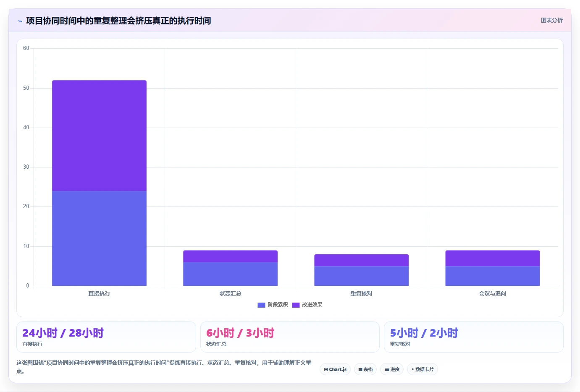This screenshot has width=580, height=392.
Task: Click the 状态汇总 x-axis label
Action: pyautogui.click(x=230, y=293)
